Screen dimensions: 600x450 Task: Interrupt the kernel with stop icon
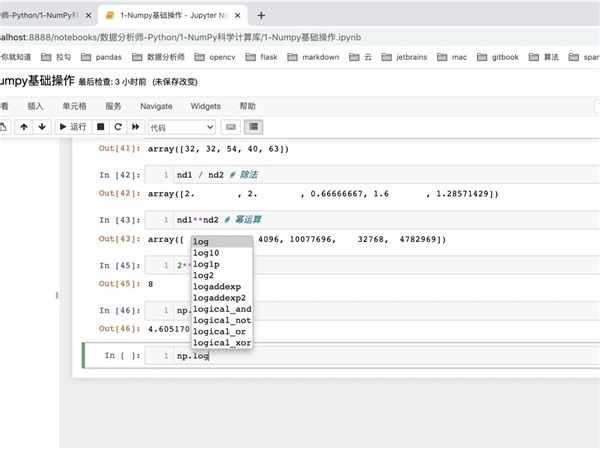101,127
